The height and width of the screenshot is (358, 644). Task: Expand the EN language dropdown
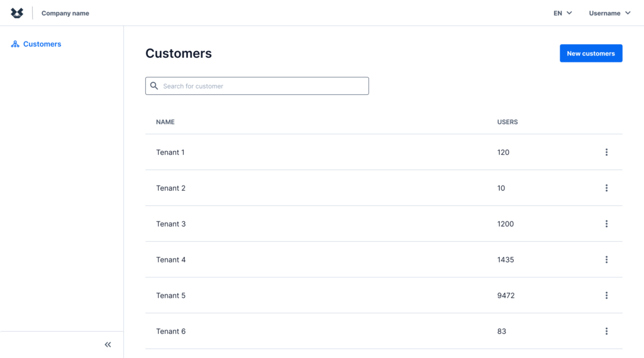coord(562,13)
